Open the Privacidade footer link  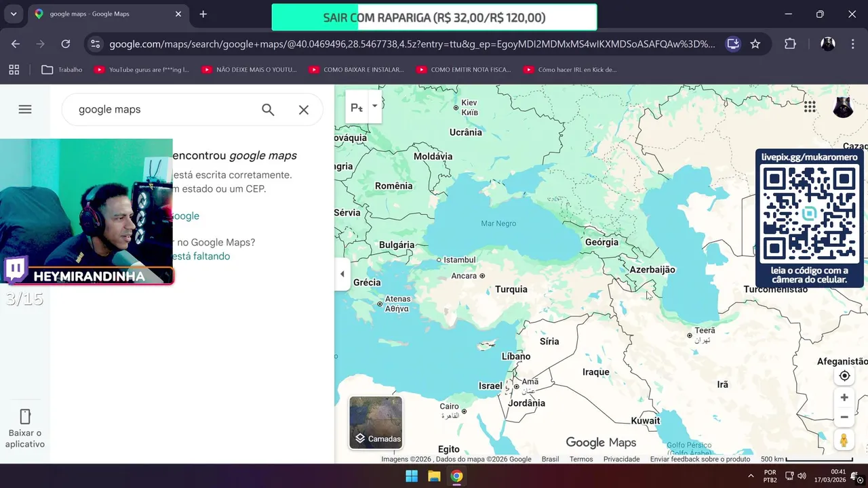point(622,459)
